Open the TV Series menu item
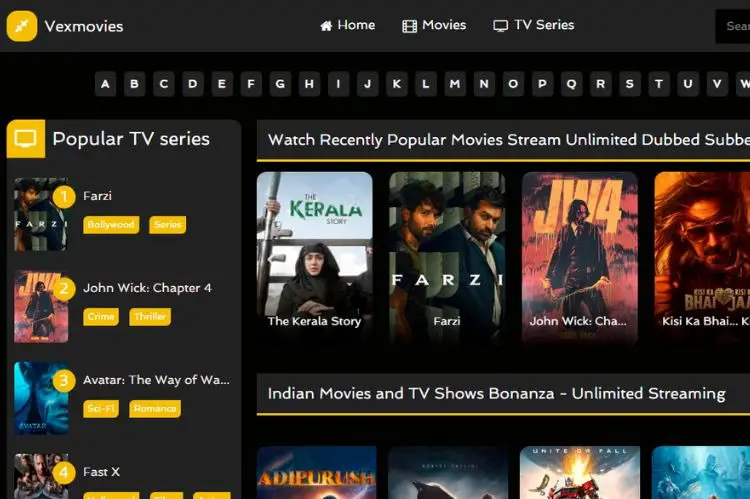750x499 pixels. [534, 25]
